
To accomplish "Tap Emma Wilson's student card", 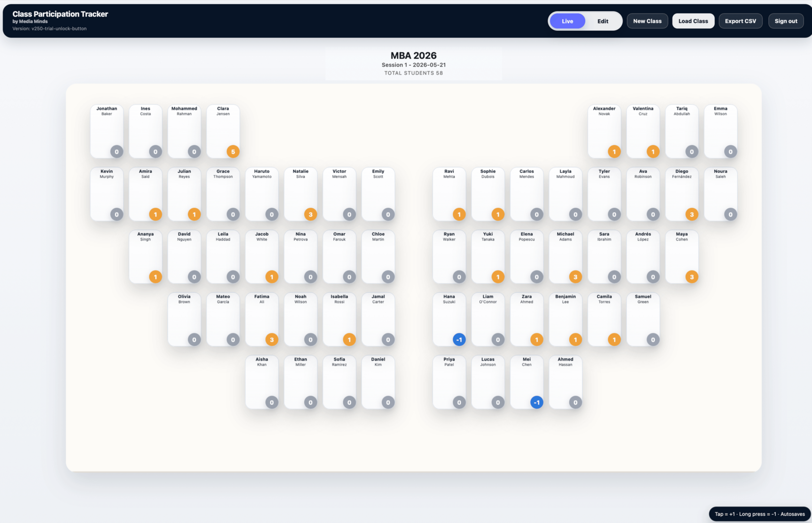I will [720, 131].
